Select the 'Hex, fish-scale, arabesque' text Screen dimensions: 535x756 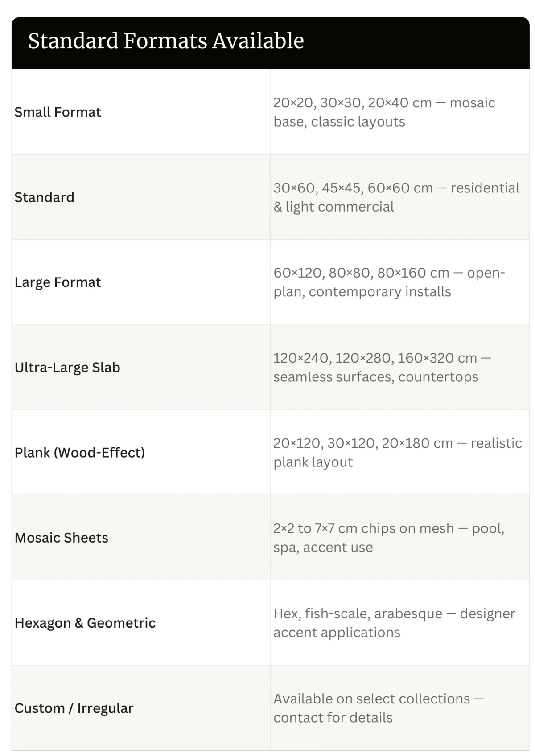coord(358,613)
